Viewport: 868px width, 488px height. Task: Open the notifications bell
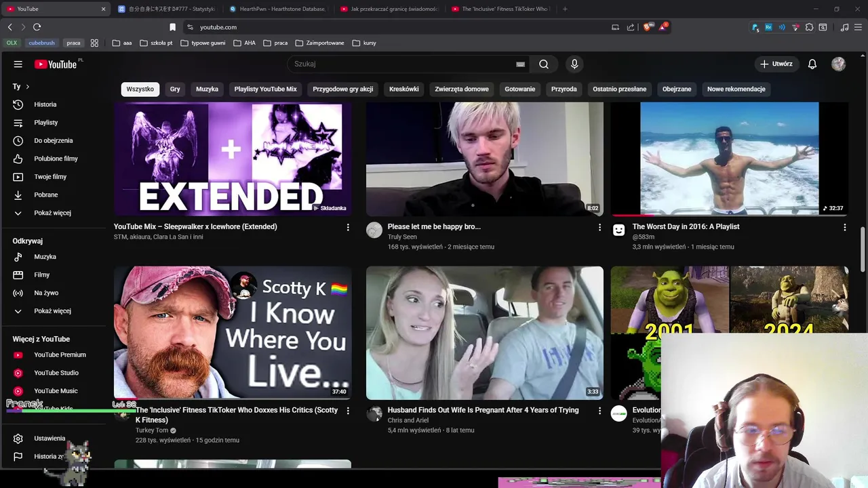point(812,64)
